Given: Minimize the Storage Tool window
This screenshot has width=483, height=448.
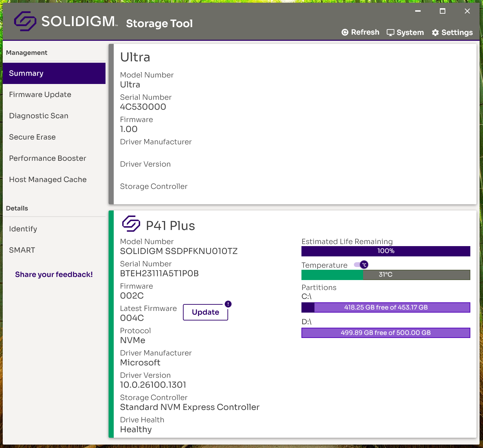Looking at the screenshot, I should [418, 11].
